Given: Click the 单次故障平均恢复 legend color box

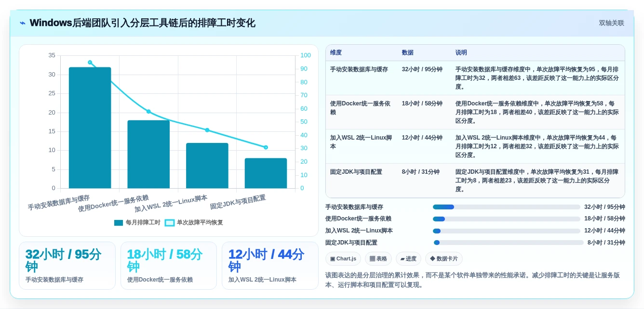Looking at the screenshot, I should click(170, 223).
